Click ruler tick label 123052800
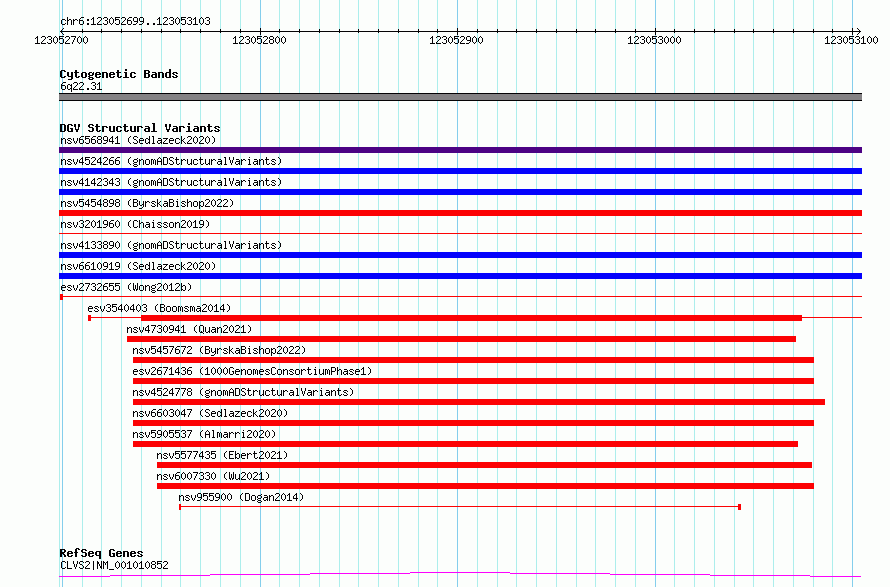The height and width of the screenshot is (587, 890). pos(259,40)
